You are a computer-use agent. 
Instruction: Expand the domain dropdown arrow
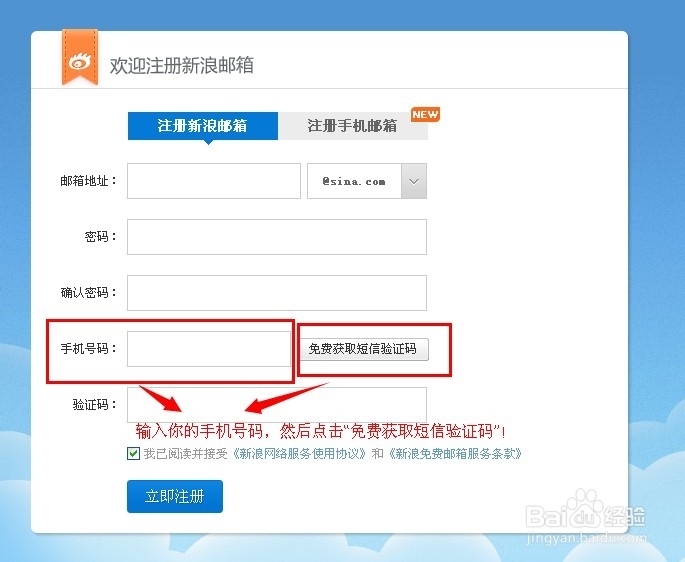pyautogui.click(x=414, y=181)
